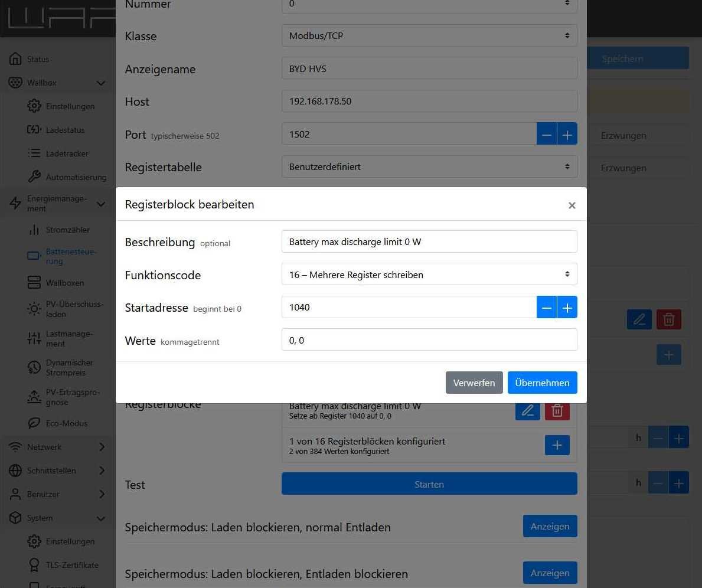Click the red trash icon for the register block
This screenshot has height=588, width=702.
(557, 411)
